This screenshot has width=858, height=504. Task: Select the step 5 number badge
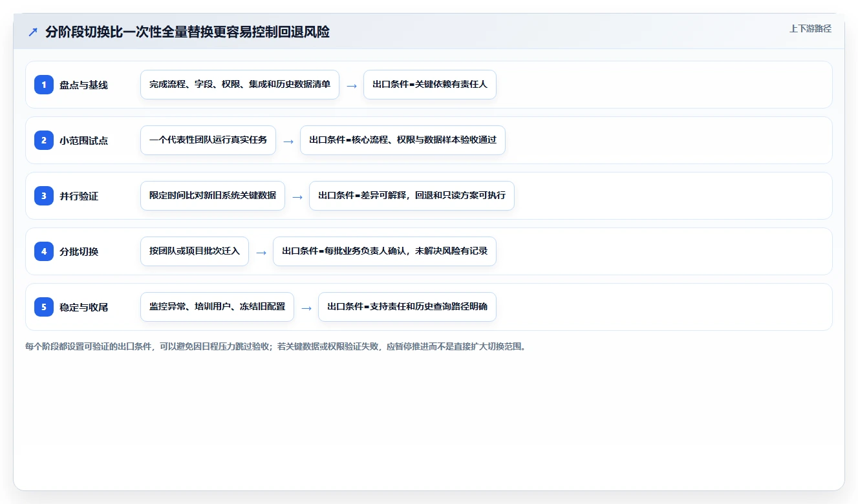point(44,307)
